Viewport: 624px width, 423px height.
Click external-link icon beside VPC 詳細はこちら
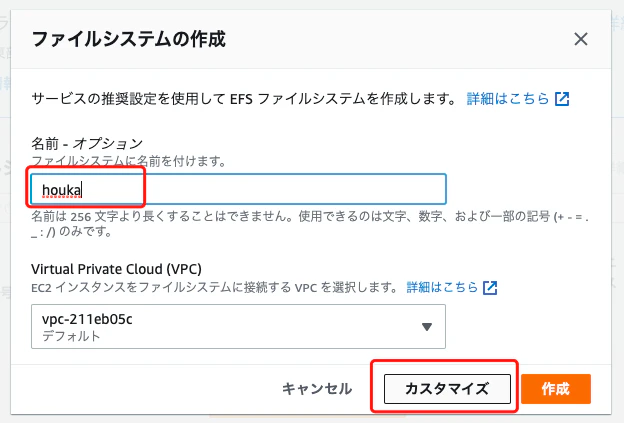(x=490, y=287)
